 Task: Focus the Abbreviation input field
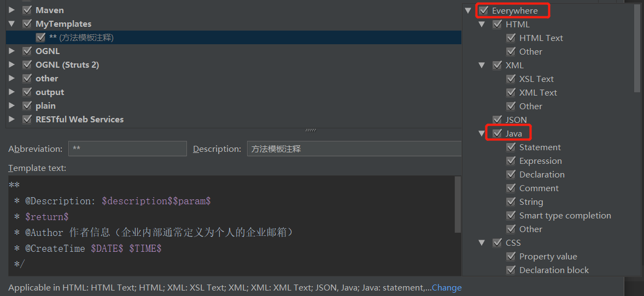click(x=127, y=149)
